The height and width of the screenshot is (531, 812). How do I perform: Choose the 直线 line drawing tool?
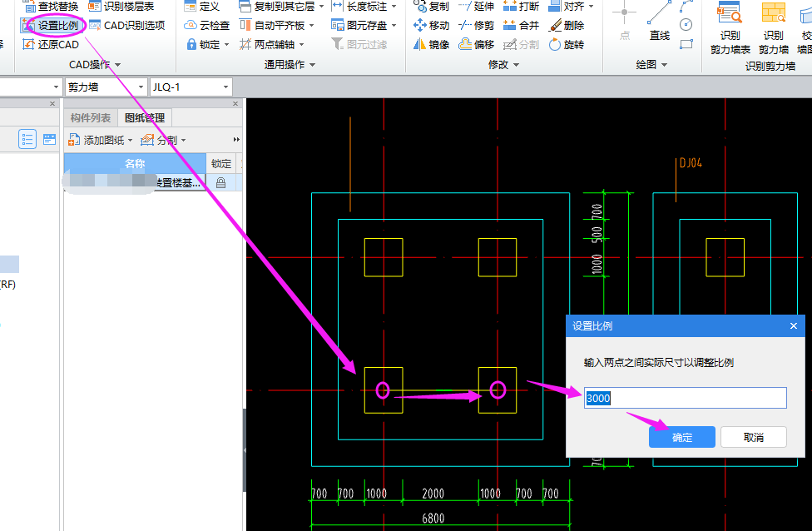(660, 22)
